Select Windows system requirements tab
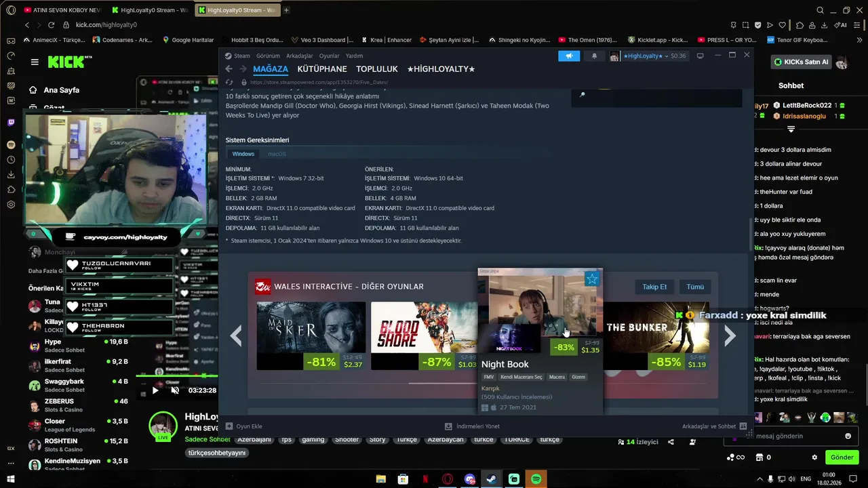 pyautogui.click(x=243, y=154)
